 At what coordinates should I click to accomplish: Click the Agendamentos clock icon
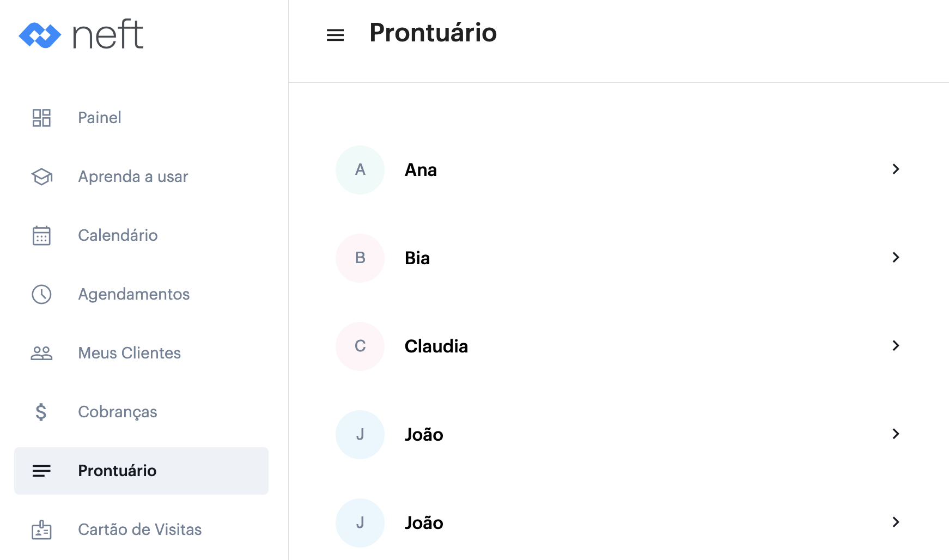pyautogui.click(x=41, y=294)
